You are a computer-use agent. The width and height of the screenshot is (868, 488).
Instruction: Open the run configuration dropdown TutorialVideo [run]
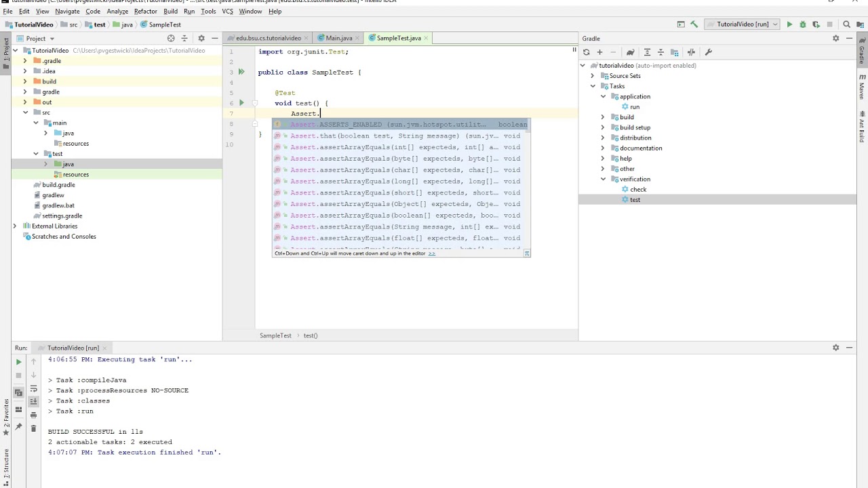pos(743,24)
